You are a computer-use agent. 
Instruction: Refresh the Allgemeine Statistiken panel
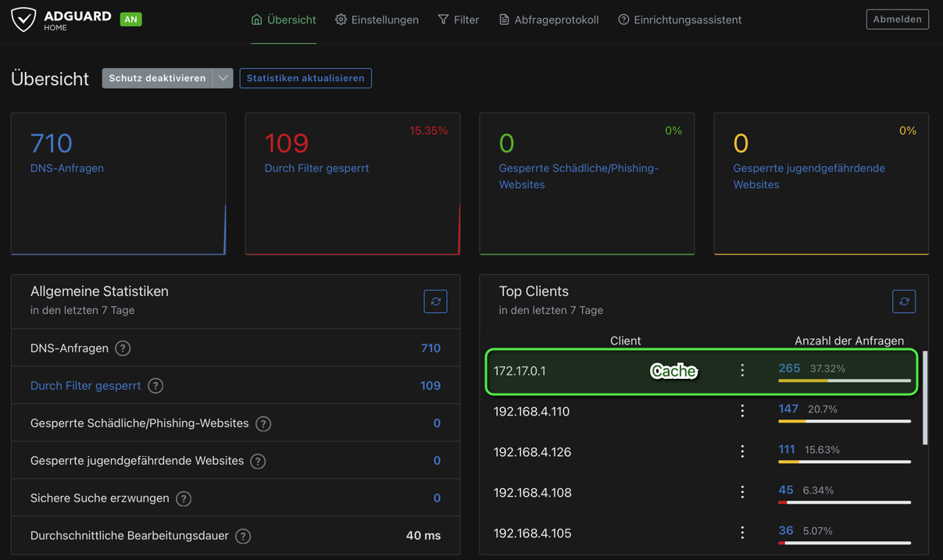435,301
